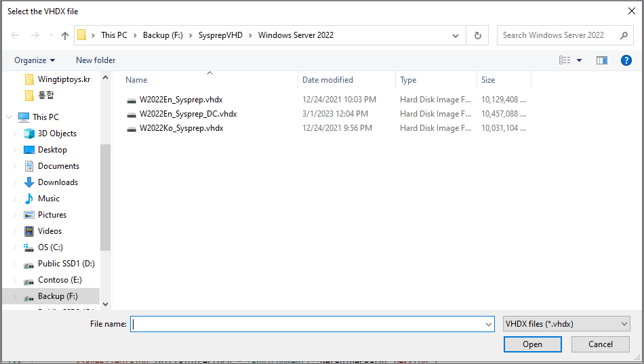Toggle the preview pane
Image resolution: width=644 pixels, height=364 pixels.
coord(602,60)
